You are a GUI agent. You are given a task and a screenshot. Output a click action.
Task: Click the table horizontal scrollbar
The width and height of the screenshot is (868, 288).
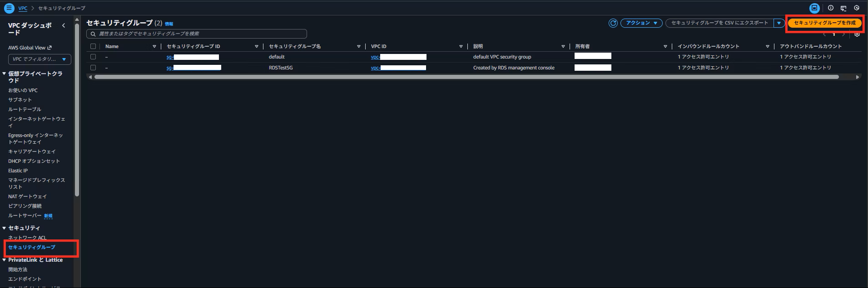(x=466, y=77)
